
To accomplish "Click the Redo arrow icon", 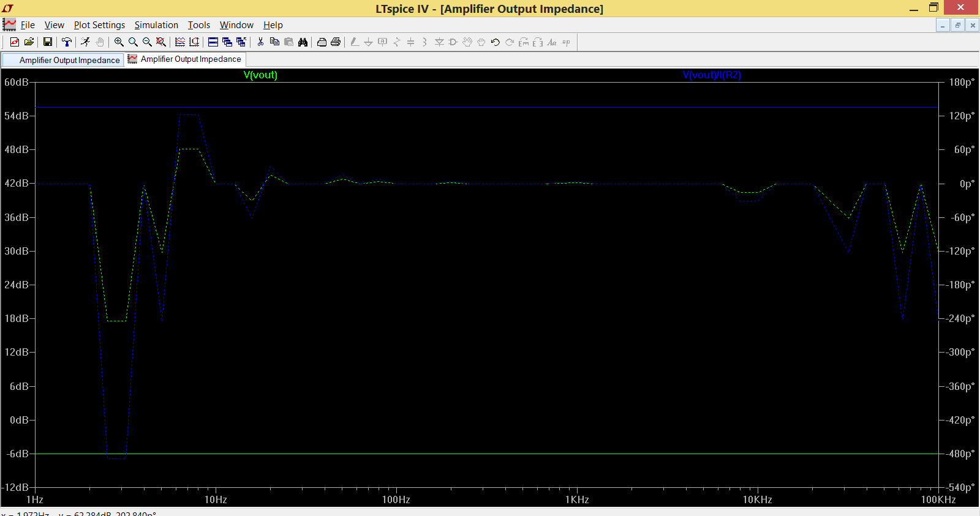I will click(x=509, y=42).
